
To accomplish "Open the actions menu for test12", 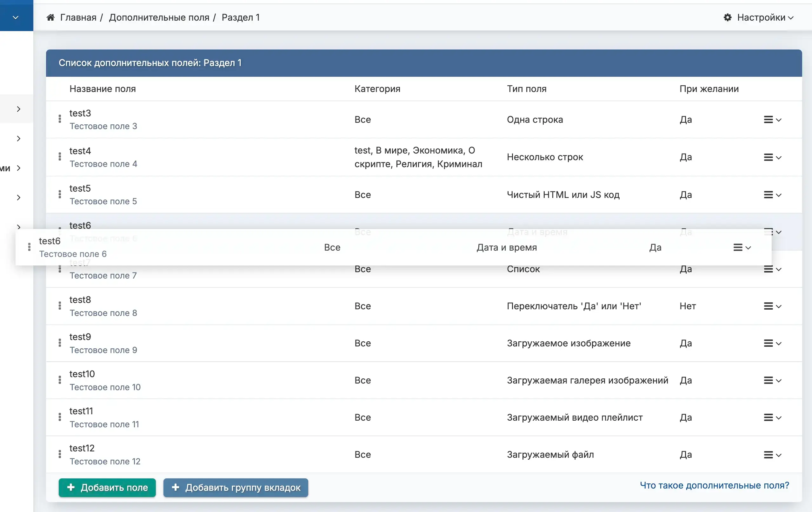I will pyautogui.click(x=772, y=455).
